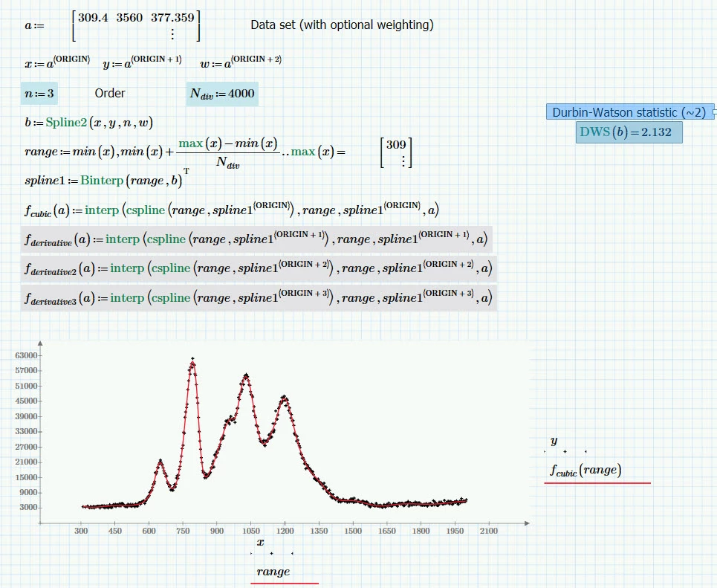717x588 pixels.
Task: Click the 'Order' text label
Action: pyautogui.click(x=110, y=94)
